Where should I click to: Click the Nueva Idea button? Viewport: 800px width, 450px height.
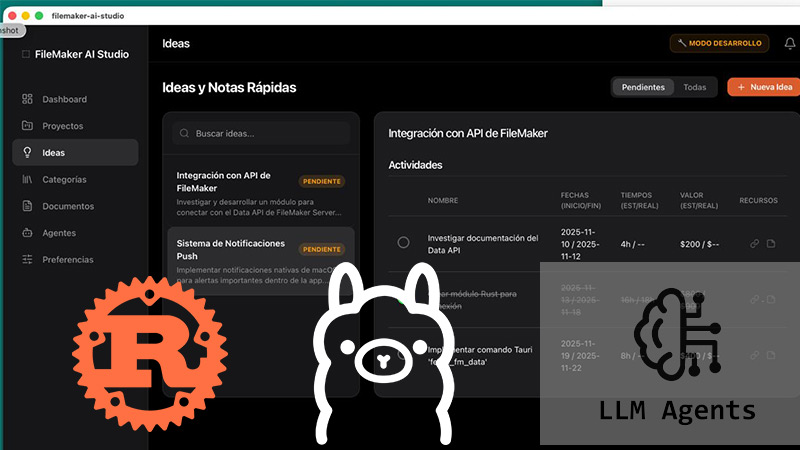[764, 87]
